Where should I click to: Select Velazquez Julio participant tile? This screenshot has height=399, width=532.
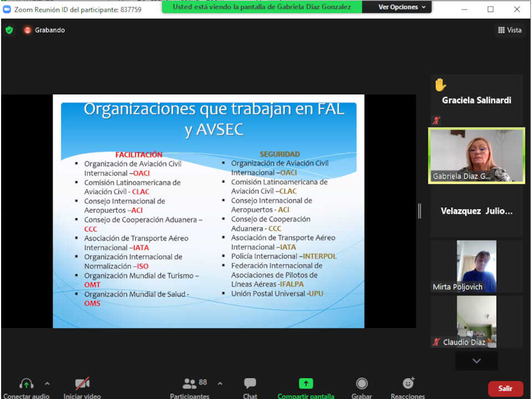tap(477, 211)
